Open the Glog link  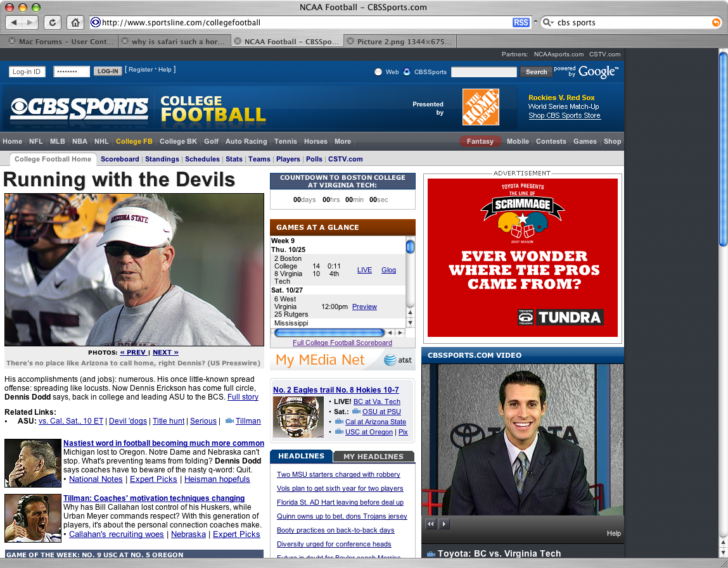click(388, 270)
